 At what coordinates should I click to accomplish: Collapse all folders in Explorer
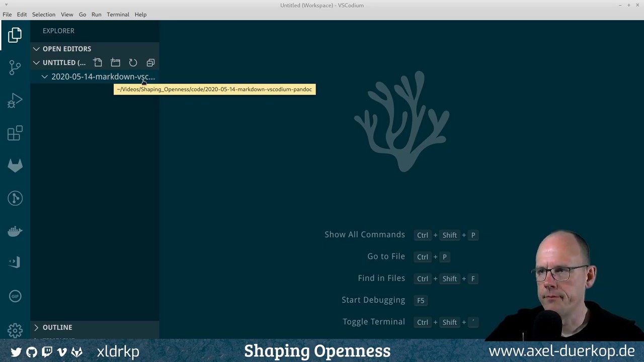point(150,63)
